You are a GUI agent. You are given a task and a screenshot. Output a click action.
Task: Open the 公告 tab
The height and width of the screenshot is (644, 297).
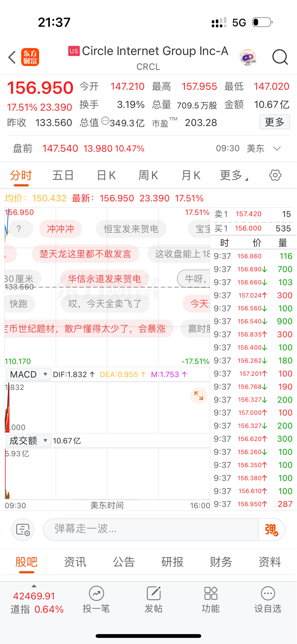coord(124,562)
